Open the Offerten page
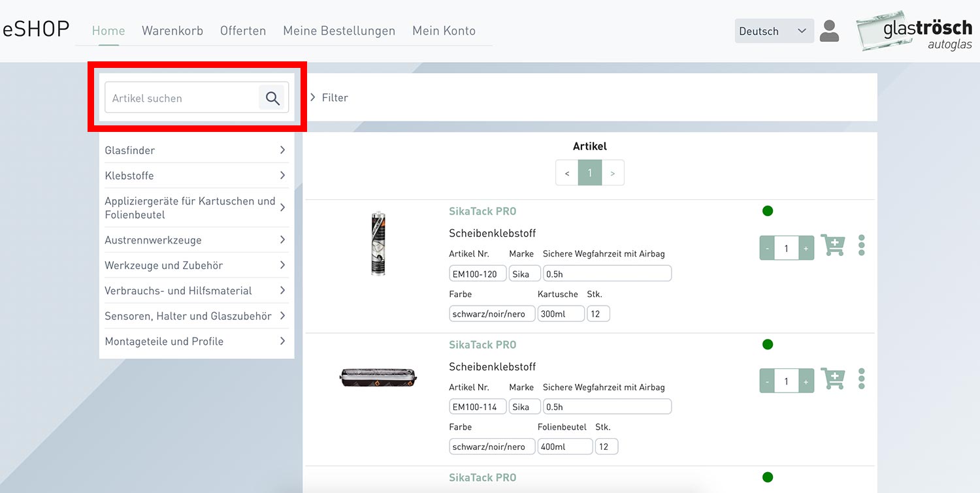 click(x=243, y=31)
